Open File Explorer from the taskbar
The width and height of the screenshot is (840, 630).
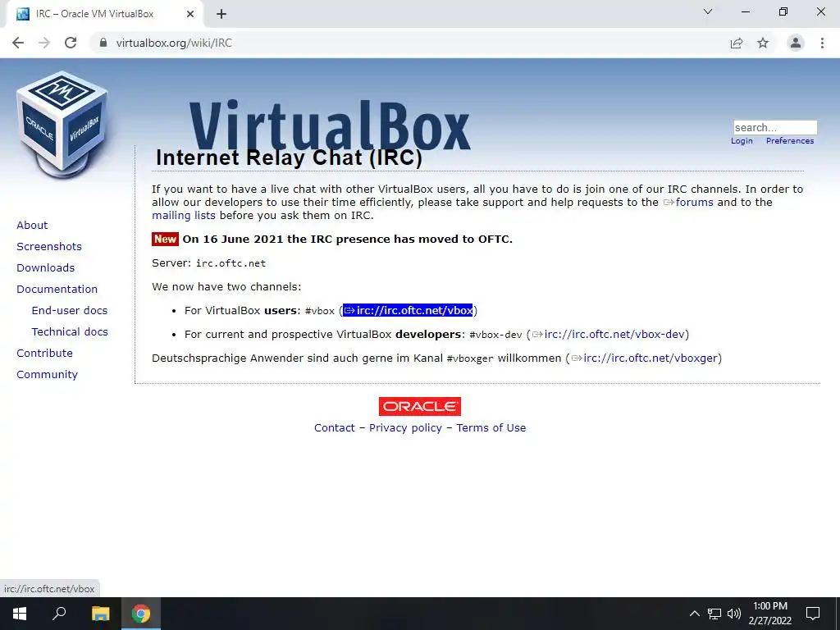100,614
